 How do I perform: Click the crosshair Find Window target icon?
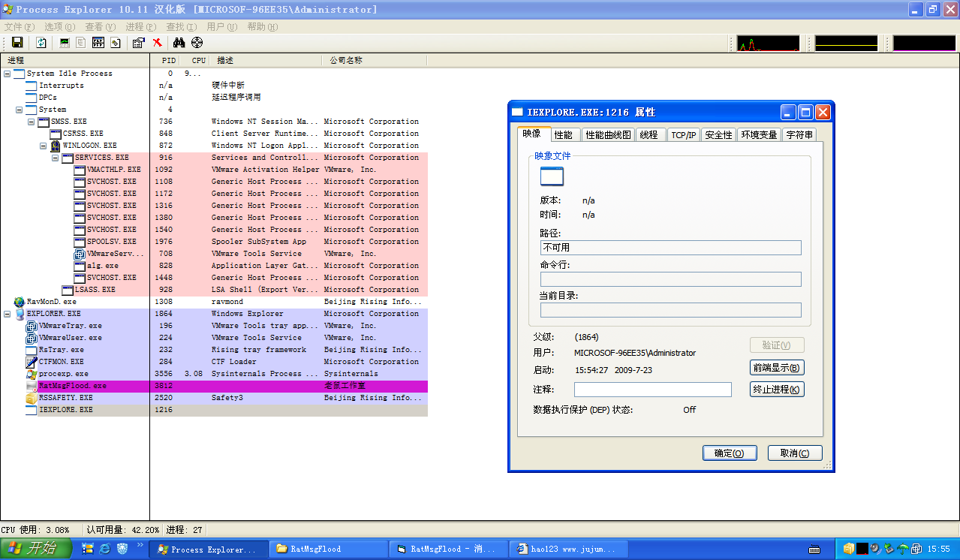click(197, 43)
